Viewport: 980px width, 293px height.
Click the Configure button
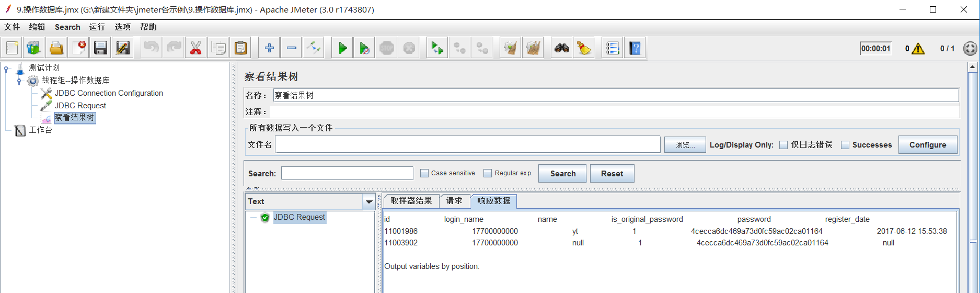(928, 145)
